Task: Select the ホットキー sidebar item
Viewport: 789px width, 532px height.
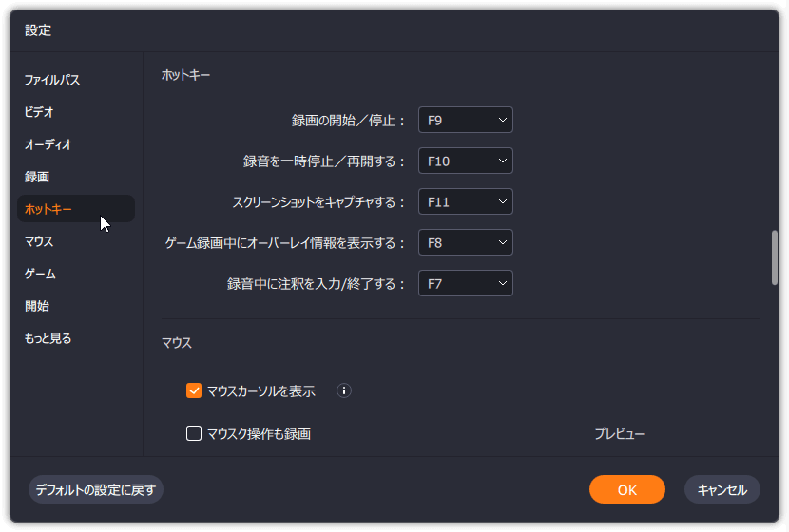Action: coord(49,209)
